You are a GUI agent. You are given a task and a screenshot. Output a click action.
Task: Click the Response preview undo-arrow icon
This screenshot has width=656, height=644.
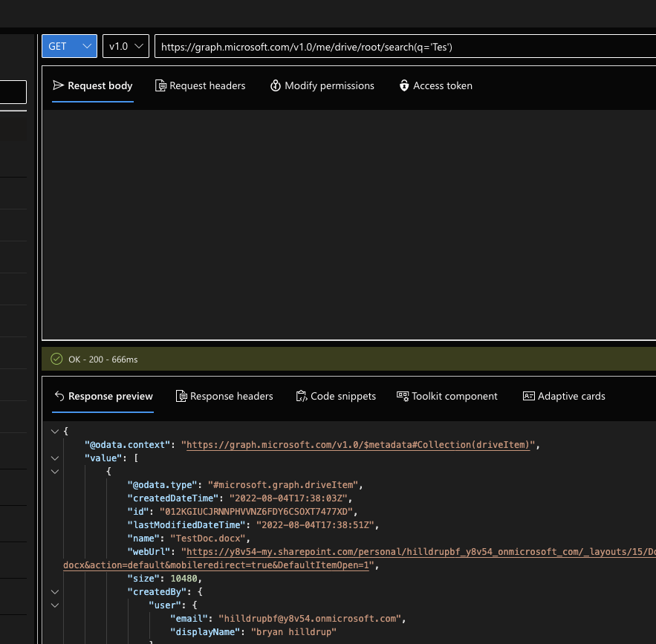[x=59, y=397]
